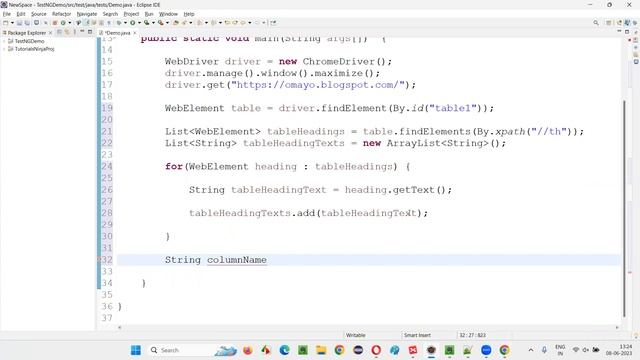Click the Search magnifier in toolbar
640x360 pixels.
[x=596, y=23]
